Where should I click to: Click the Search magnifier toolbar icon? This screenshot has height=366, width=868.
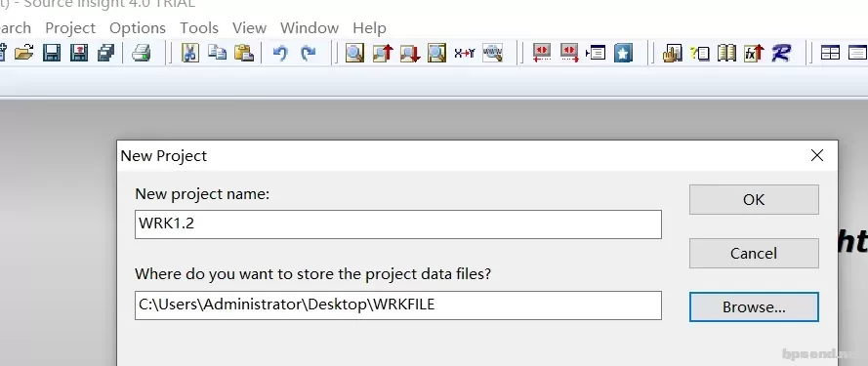(x=354, y=53)
